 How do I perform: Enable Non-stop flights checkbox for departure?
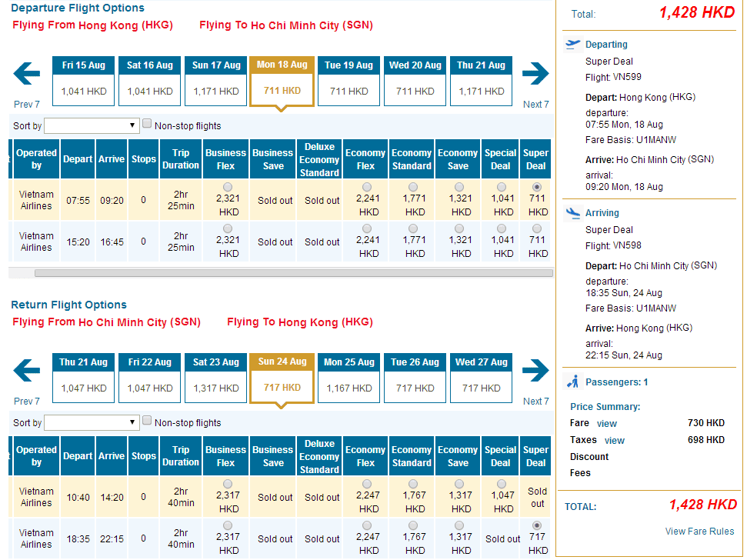pos(147,124)
